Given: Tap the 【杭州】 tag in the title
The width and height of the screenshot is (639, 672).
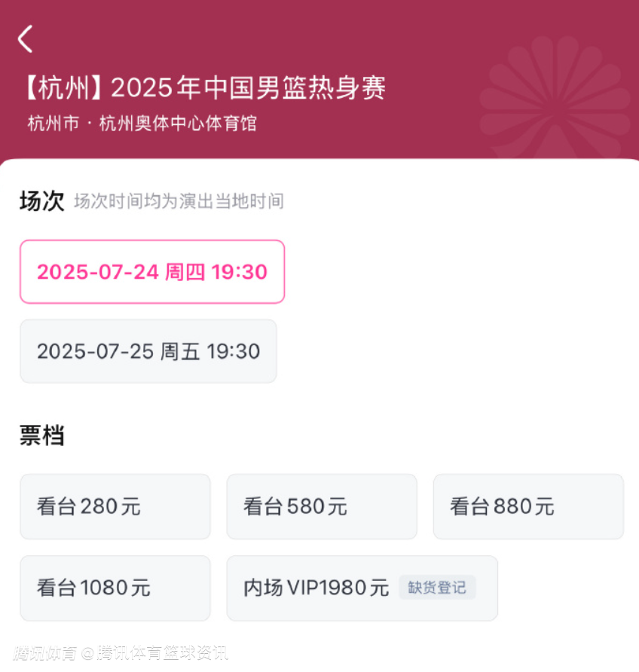Looking at the screenshot, I should click(x=63, y=88).
